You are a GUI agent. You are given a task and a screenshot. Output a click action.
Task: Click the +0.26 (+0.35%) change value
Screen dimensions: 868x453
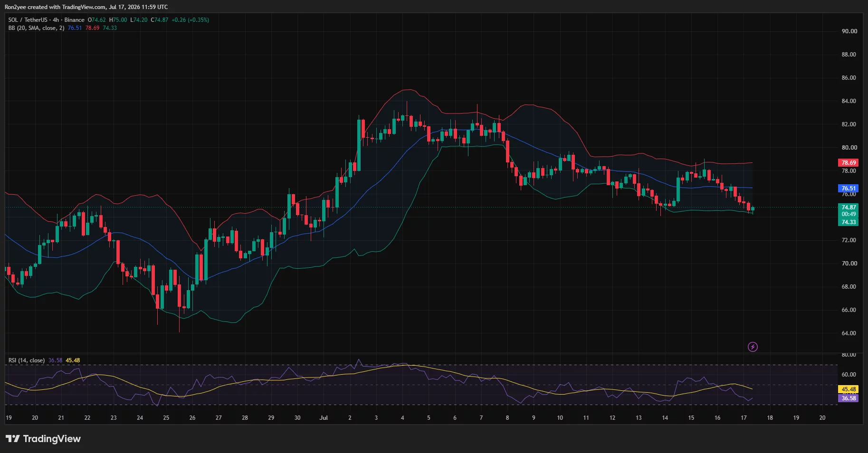pyautogui.click(x=190, y=20)
